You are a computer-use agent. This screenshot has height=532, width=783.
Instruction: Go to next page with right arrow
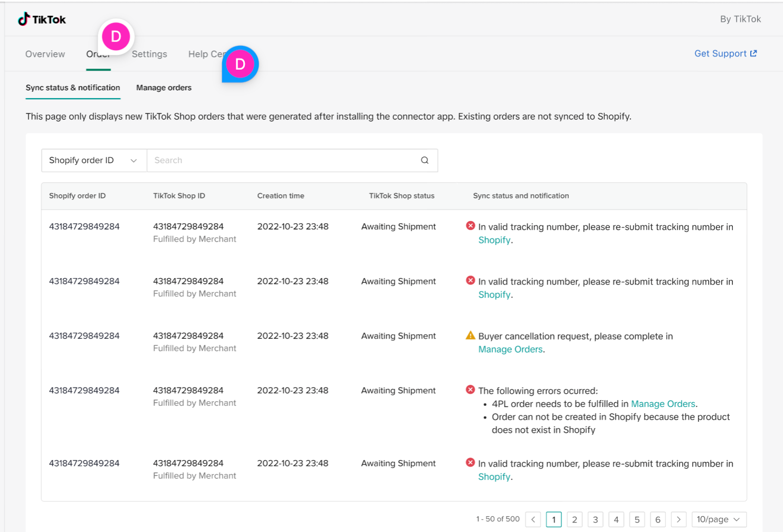pos(679,519)
